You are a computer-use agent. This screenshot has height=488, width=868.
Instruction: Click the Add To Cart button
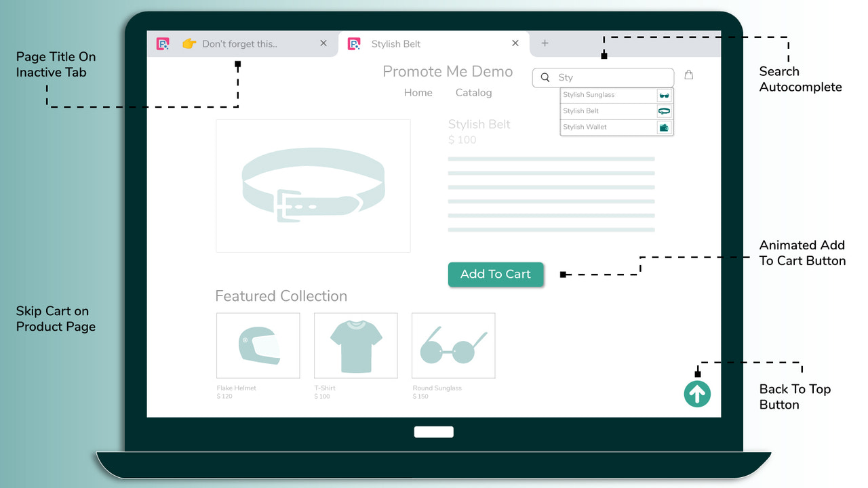[x=496, y=274]
